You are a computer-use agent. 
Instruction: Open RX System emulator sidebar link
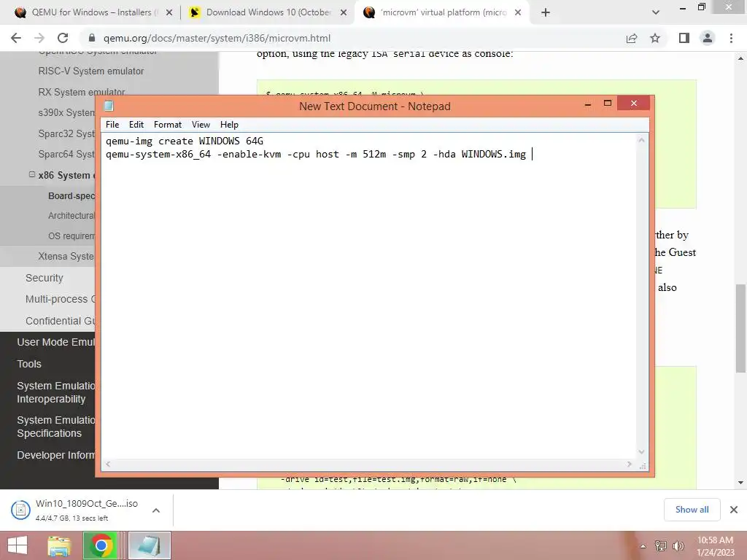pyautogui.click(x=82, y=91)
